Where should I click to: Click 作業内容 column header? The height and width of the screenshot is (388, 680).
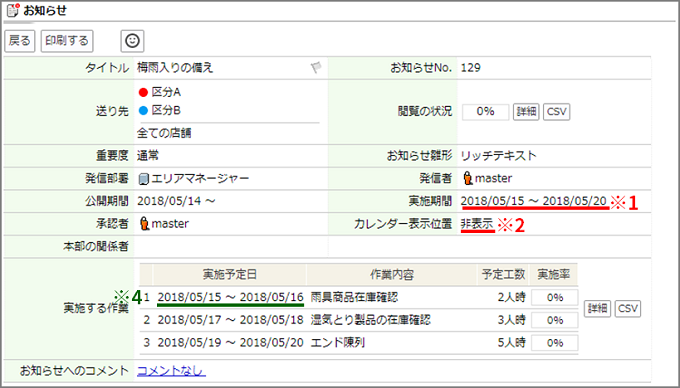392,274
